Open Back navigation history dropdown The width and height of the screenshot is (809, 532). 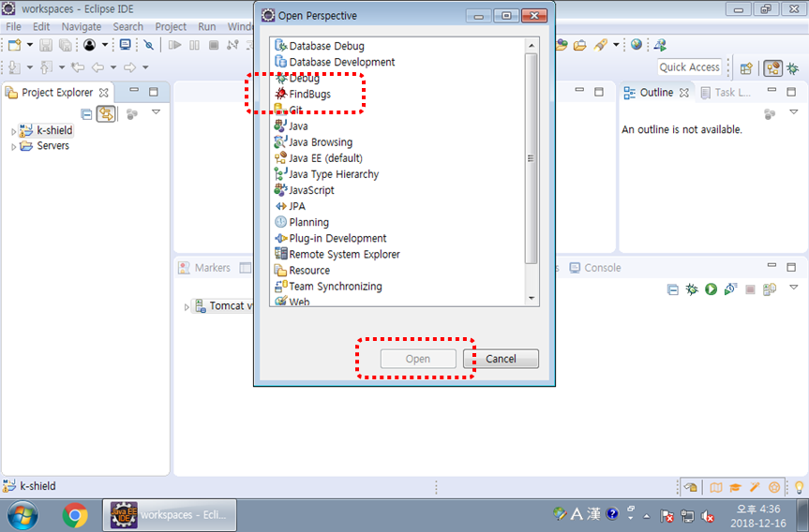tap(113, 67)
